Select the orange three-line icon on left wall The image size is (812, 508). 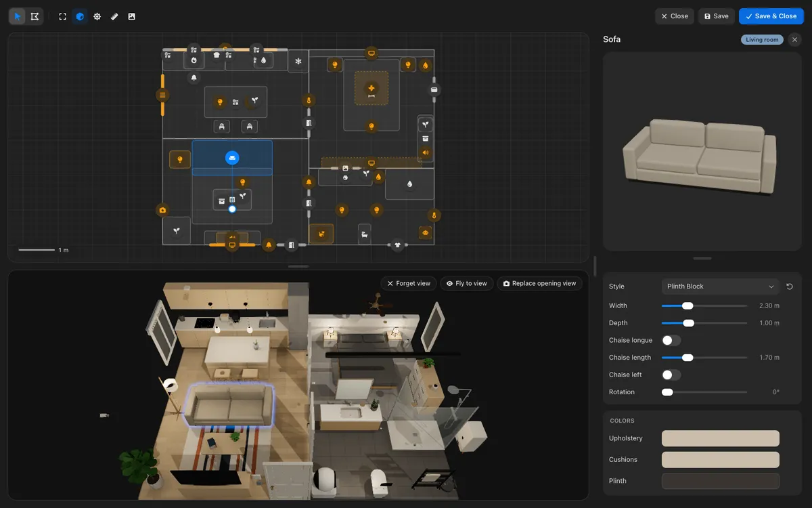pyautogui.click(x=162, y=95)
